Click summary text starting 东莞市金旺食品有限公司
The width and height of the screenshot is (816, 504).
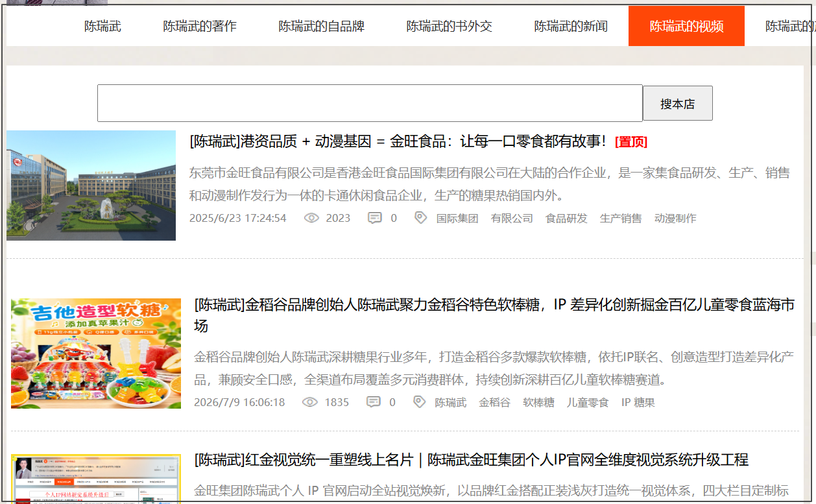coord(490,184)
